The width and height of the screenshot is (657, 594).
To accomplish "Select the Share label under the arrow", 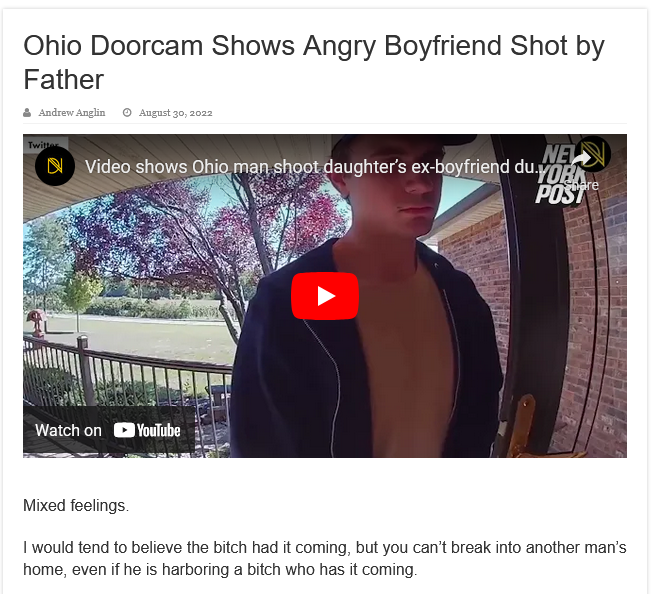I will coord(581,185).
